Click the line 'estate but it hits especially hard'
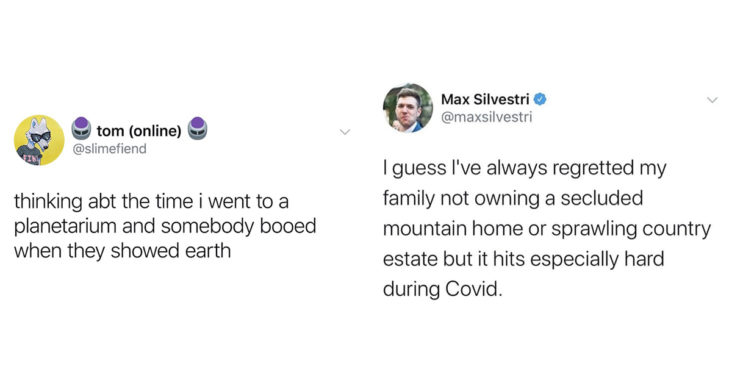 [523, 259]
